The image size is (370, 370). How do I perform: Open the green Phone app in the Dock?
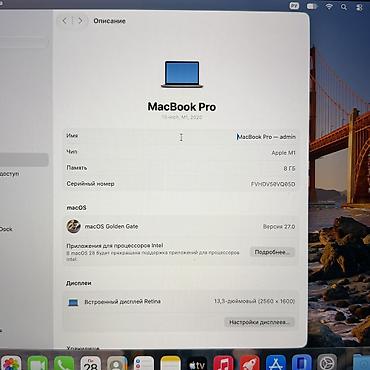(64, 363)
